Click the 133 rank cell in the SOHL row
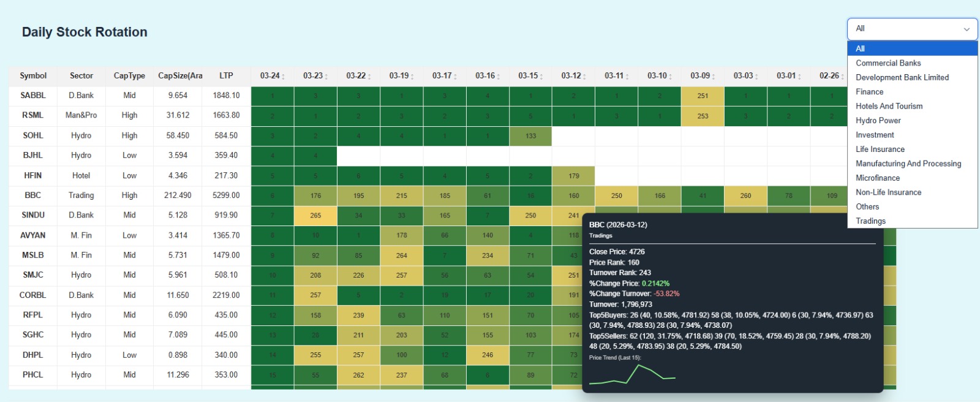980x402 pixels. tap(530, 136)
